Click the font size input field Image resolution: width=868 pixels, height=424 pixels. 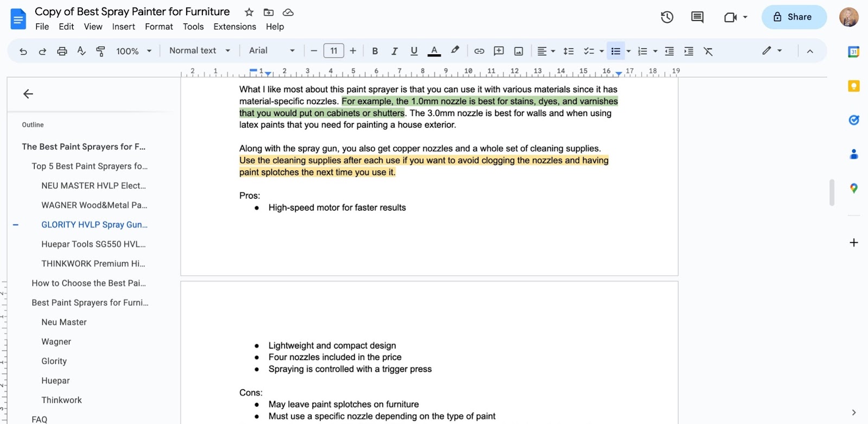tap(334, 50)
